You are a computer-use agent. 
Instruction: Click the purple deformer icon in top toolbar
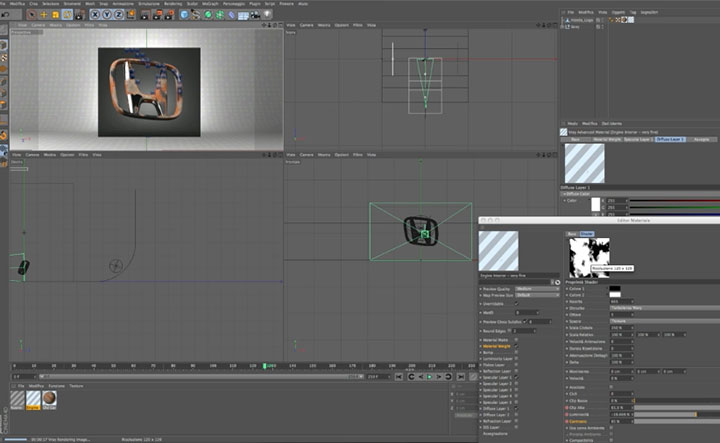(x=231, y=15)
